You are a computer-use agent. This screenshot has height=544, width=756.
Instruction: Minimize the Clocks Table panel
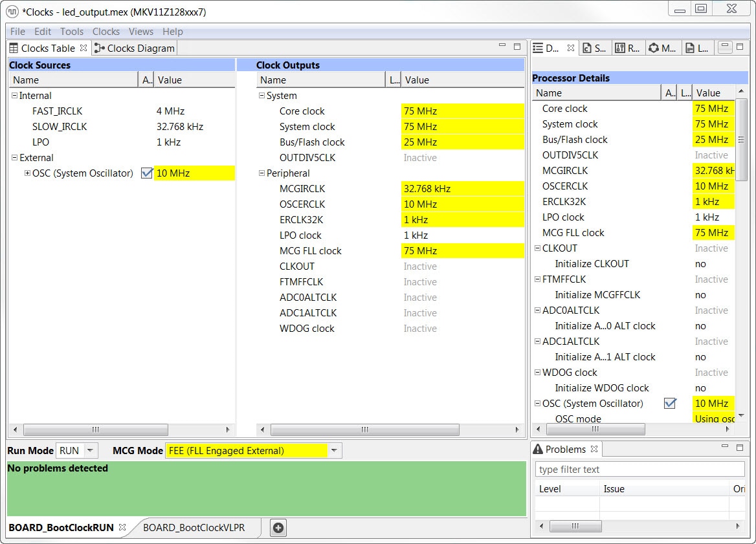502,47
